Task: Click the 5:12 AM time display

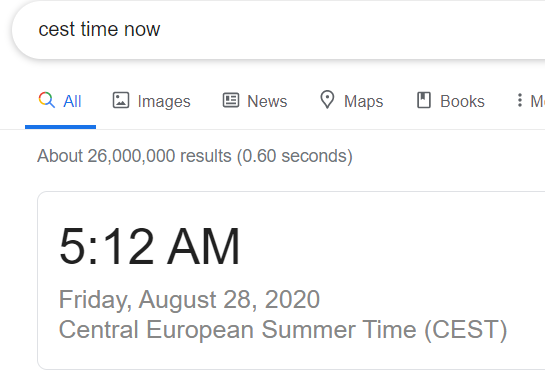Action: 149,246
